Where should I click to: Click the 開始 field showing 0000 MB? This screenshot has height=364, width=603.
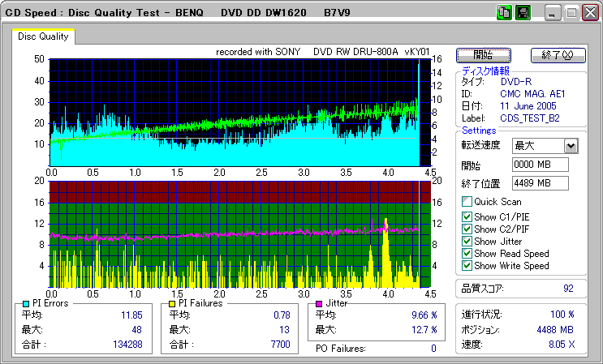click(x=541, y=165)
